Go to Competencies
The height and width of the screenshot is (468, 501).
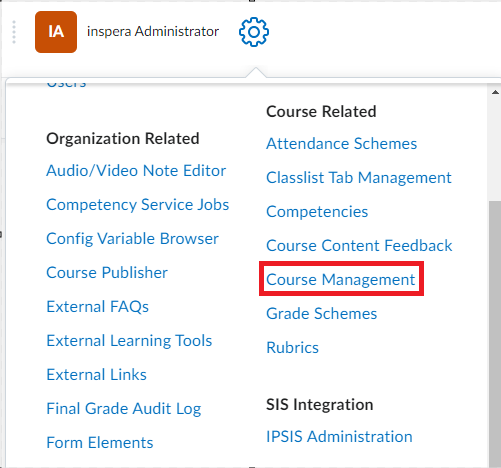click(x=317, y=212)
